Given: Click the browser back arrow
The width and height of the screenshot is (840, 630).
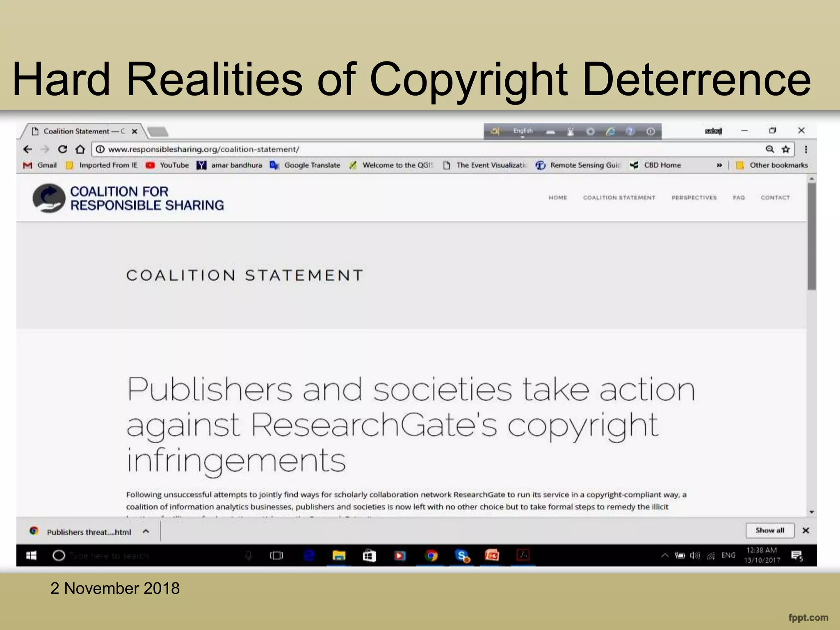Looking at the screenshot, I should pos(27,149).
